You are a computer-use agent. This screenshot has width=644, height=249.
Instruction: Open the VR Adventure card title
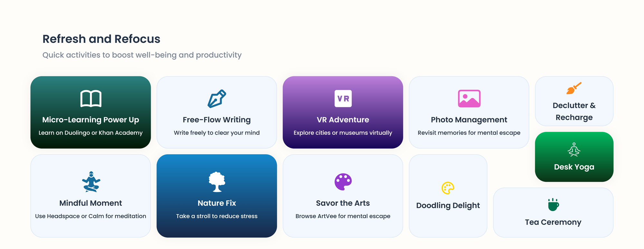pyautogui.click(x=343, y=120)
